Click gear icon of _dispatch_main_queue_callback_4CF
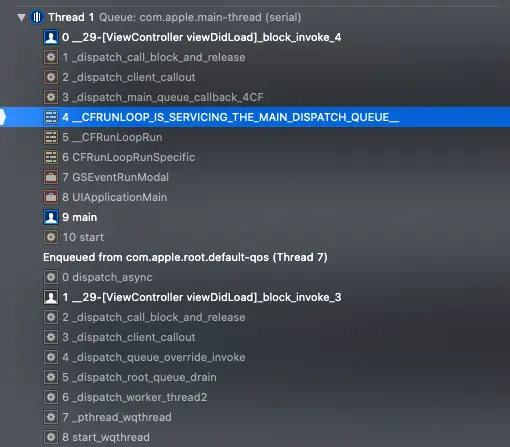The height and width of the screenshot is (447, 510). [x=51, y=97]
